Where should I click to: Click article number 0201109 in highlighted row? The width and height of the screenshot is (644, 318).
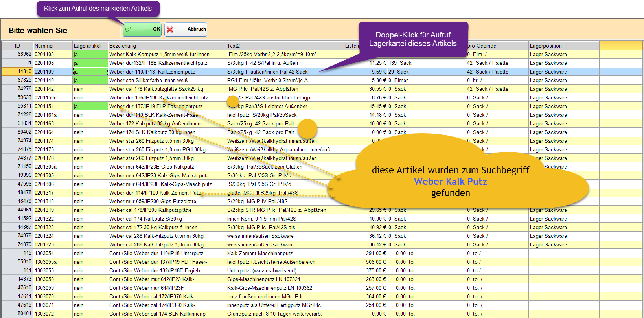pos(53,72)
